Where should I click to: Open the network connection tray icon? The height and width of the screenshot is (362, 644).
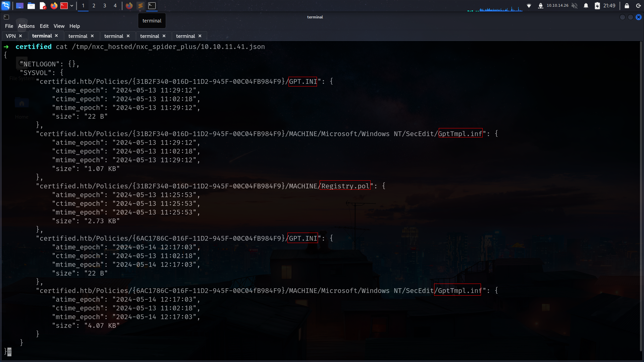[529, 6]
